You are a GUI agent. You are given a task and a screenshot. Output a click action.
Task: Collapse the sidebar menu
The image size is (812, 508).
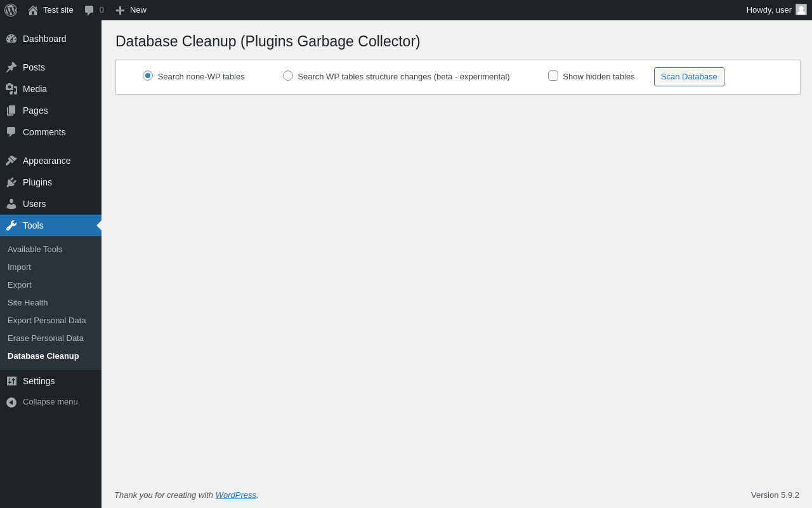point(51,402)
